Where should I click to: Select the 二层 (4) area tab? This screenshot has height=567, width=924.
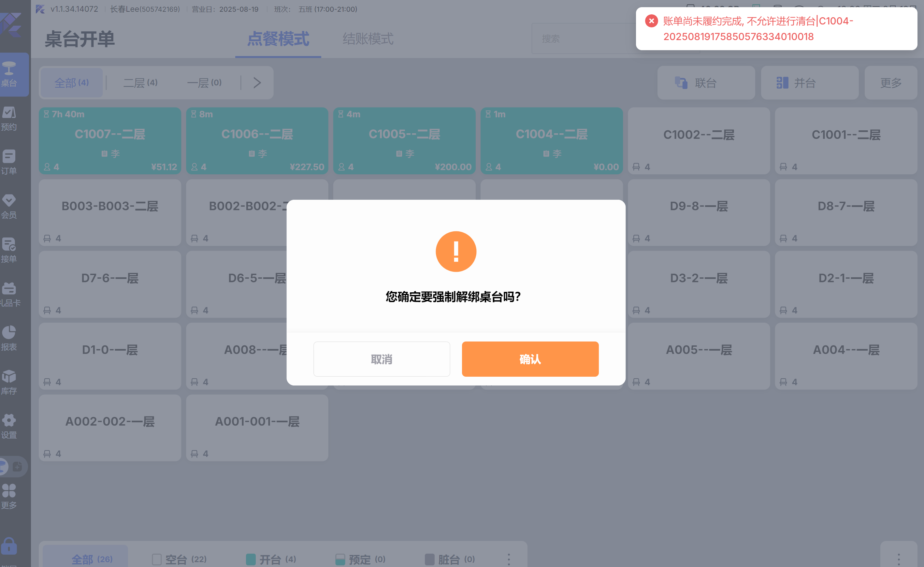pyautogui.click(x=140, y=82)
